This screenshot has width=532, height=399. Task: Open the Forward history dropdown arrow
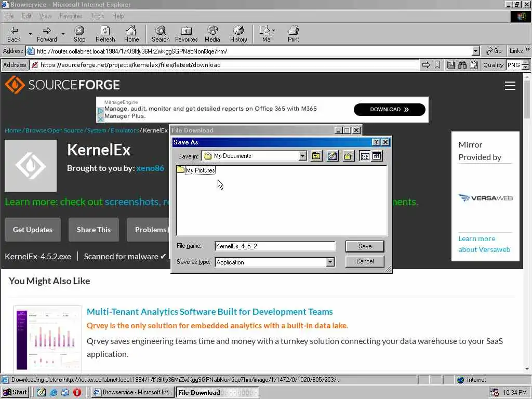coord(63,34)
